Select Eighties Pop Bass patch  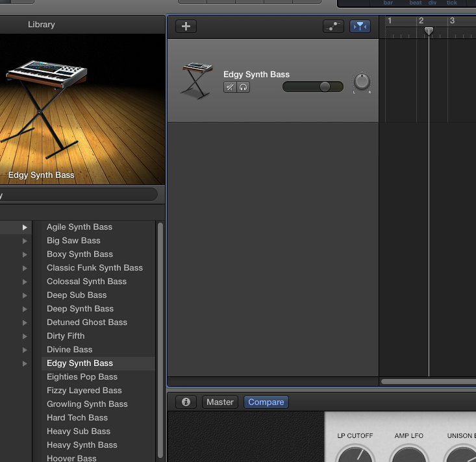point(82,377)
